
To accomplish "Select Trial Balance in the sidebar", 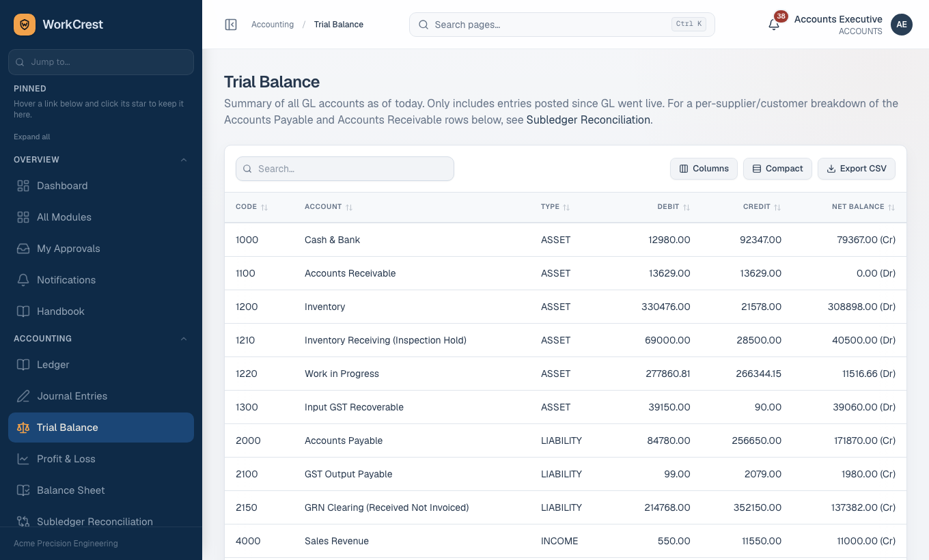I will click(x=101, y=428).
